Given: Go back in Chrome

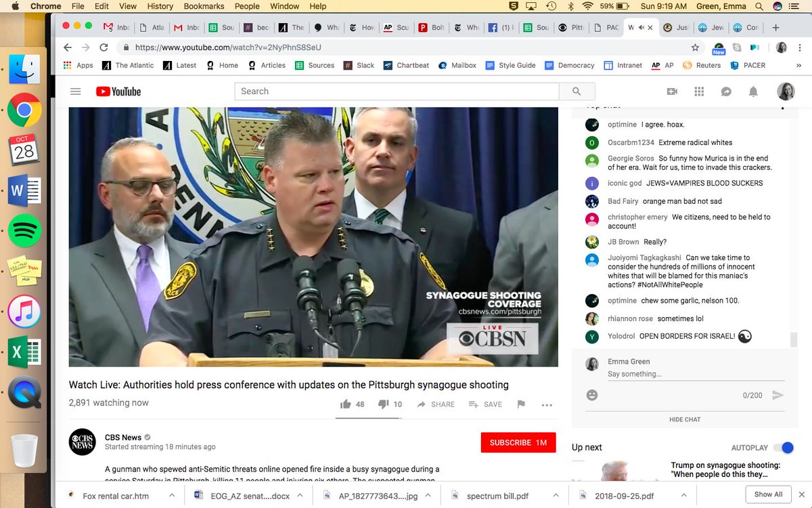Looking at the screenshot, I should pos(67,47).
